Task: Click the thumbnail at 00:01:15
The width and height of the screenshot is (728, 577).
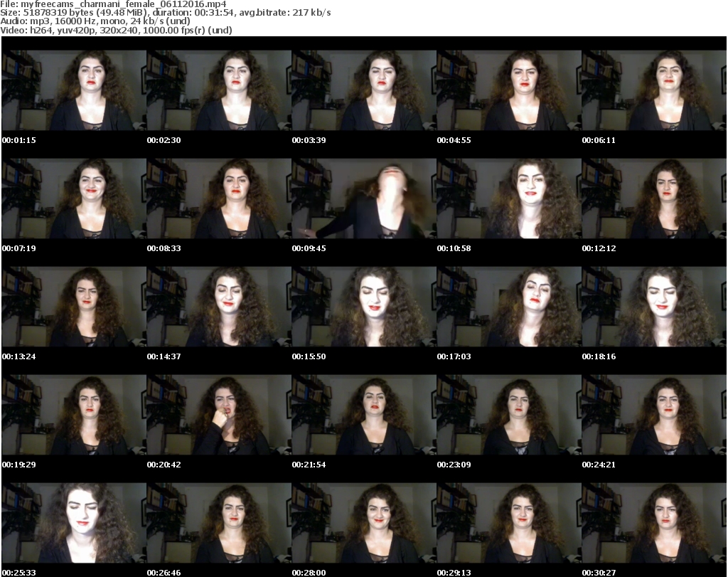Action: 74,90
